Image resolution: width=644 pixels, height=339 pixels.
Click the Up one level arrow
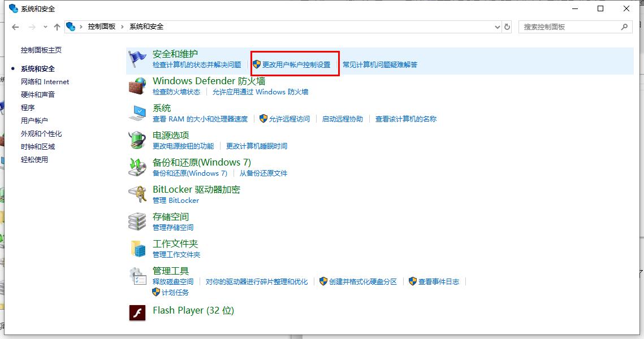(57, 27)
